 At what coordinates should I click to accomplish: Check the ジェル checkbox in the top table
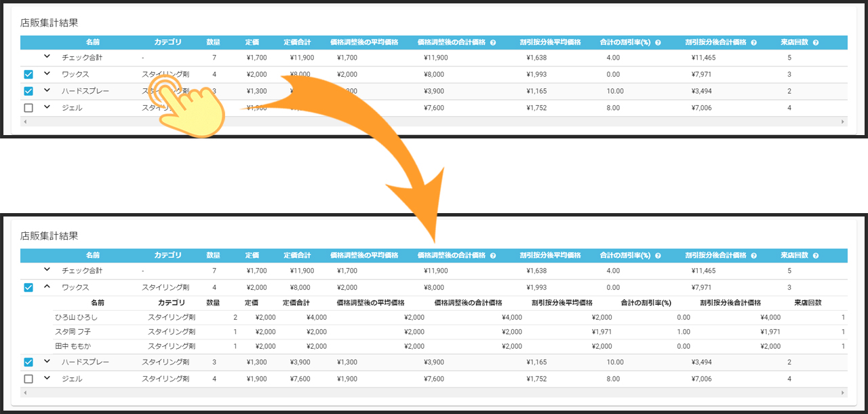pos(28,108)
